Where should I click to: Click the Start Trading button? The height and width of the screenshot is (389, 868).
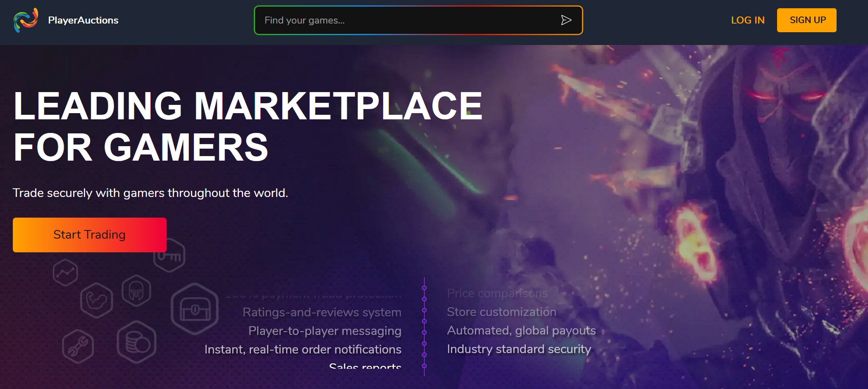tap(90, 235)
